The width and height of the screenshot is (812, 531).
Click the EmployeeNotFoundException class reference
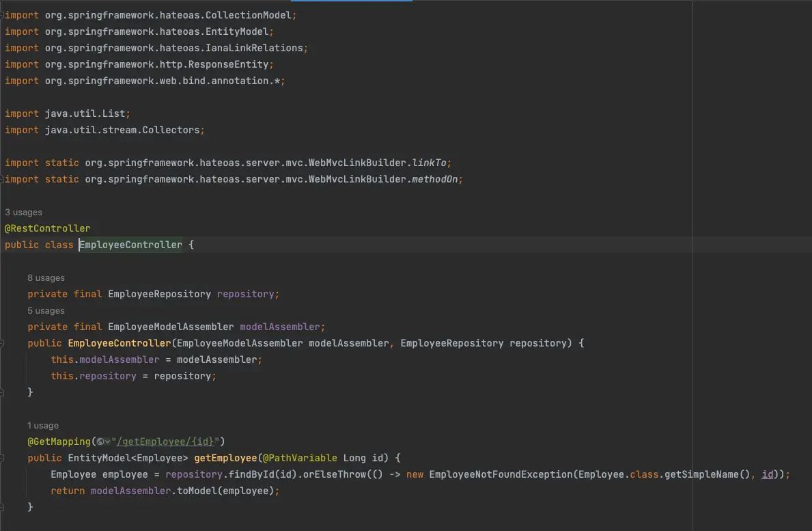click(501, 474)
